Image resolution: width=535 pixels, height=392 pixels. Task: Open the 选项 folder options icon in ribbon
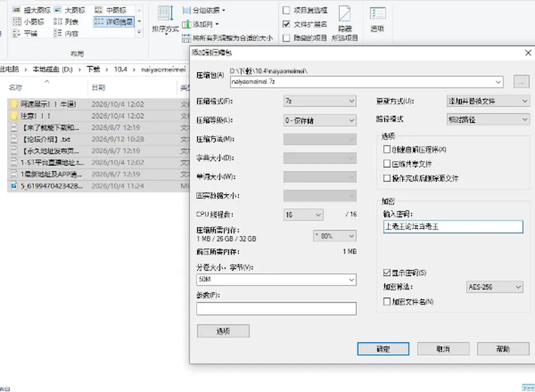(377, 20)
